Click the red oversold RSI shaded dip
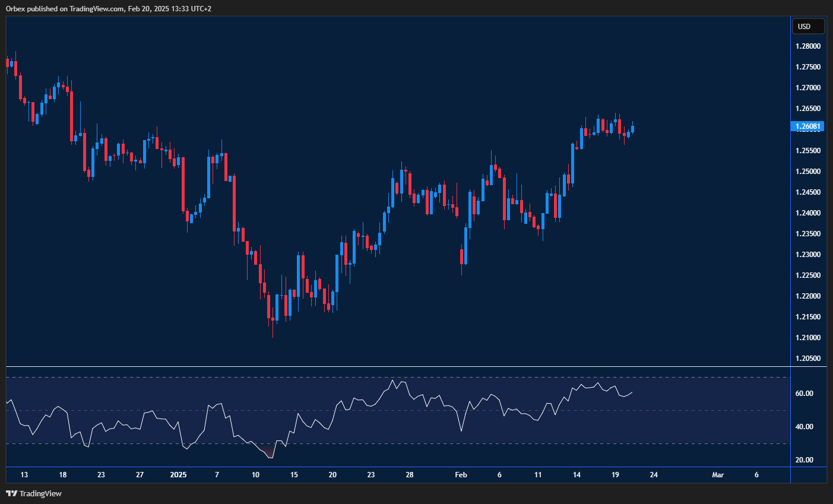Image resolution: width=833 pixels, height=504 pixels. [270, 454]
